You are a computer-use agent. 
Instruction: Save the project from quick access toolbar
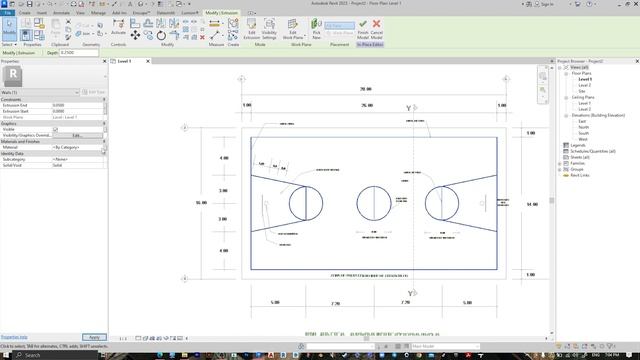[29, 4]
